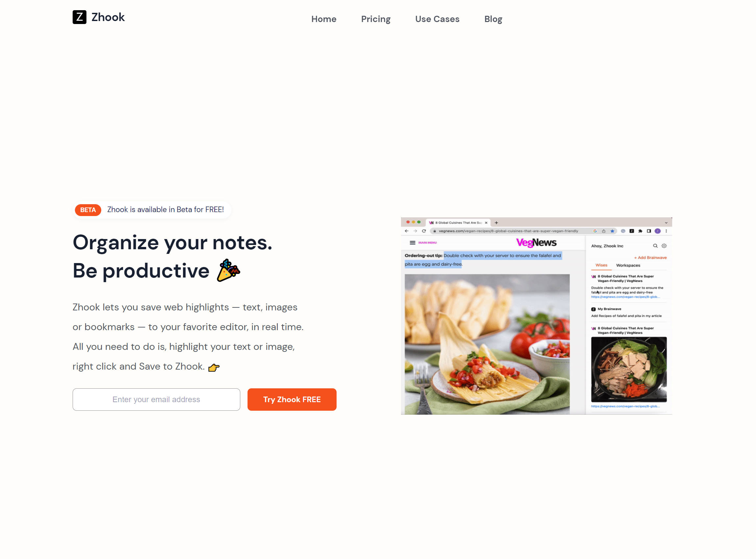Image resolution: width=756 pixels, height=559 pixels.
Task: Switch to the Workspaces tab
Action: point(628,265)
